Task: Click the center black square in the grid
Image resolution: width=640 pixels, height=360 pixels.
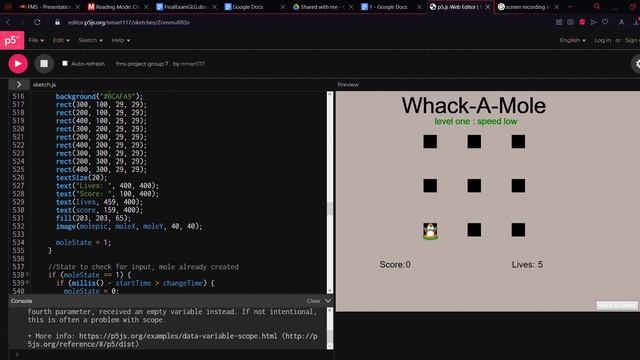Action: click(474, 186)
